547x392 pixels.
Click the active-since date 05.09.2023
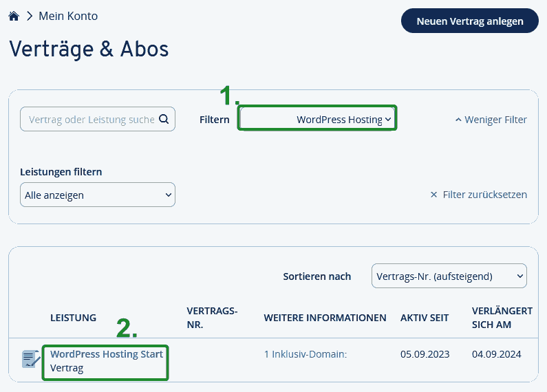point(425,355)
